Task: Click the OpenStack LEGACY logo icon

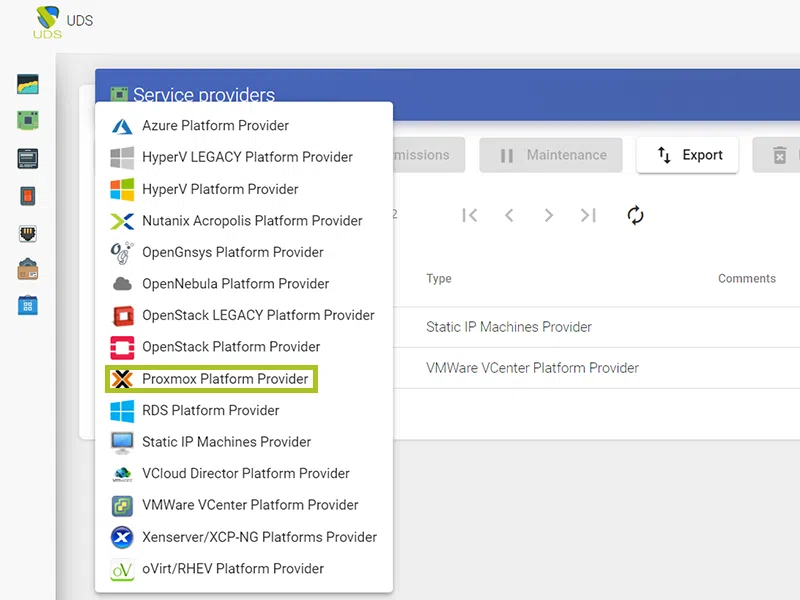Action: [x=122, y=316]
